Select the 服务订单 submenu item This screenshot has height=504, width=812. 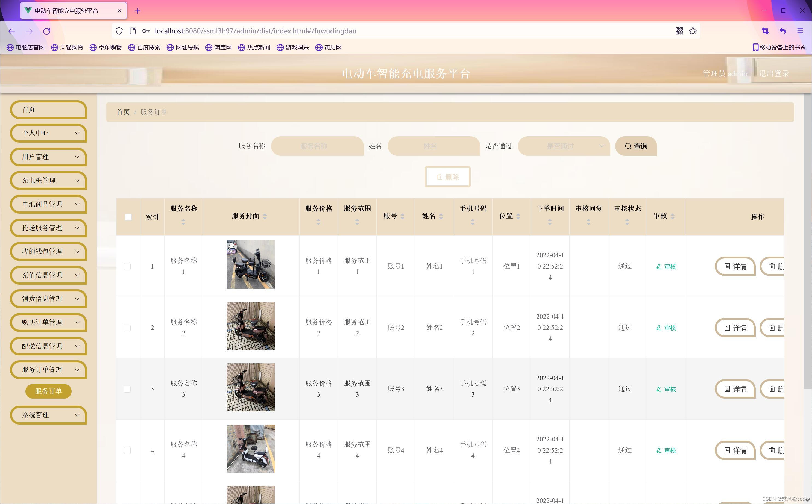[48, 391]
